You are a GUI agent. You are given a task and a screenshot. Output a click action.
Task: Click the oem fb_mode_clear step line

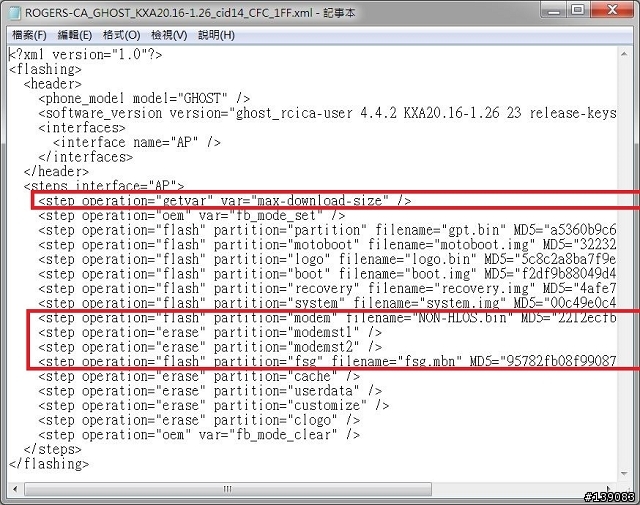[x=199, y=435]
